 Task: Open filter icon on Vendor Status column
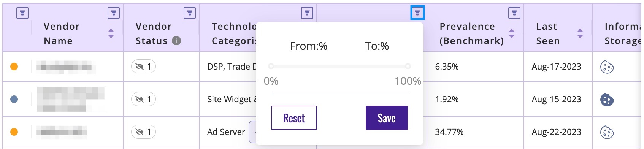tap(190, 13)
